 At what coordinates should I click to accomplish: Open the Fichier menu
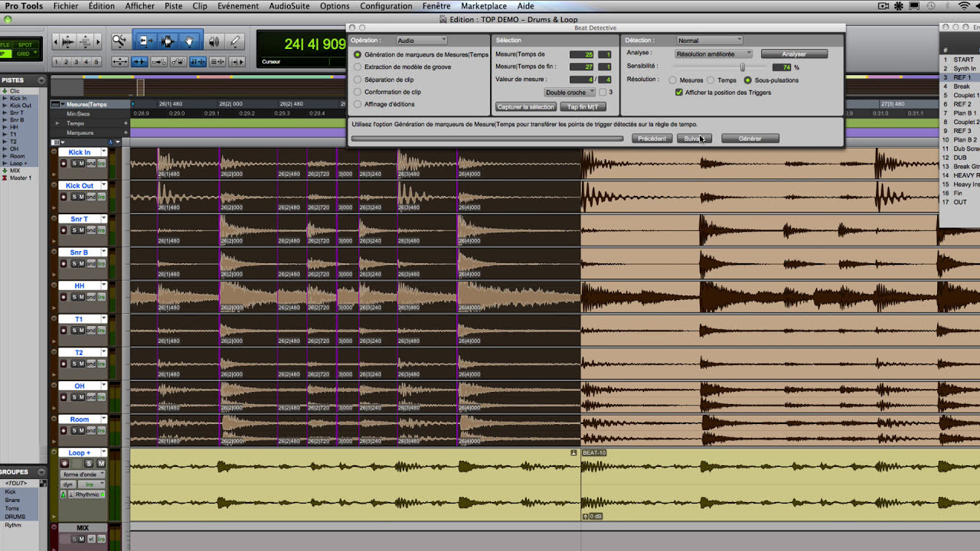coord(66,6)
